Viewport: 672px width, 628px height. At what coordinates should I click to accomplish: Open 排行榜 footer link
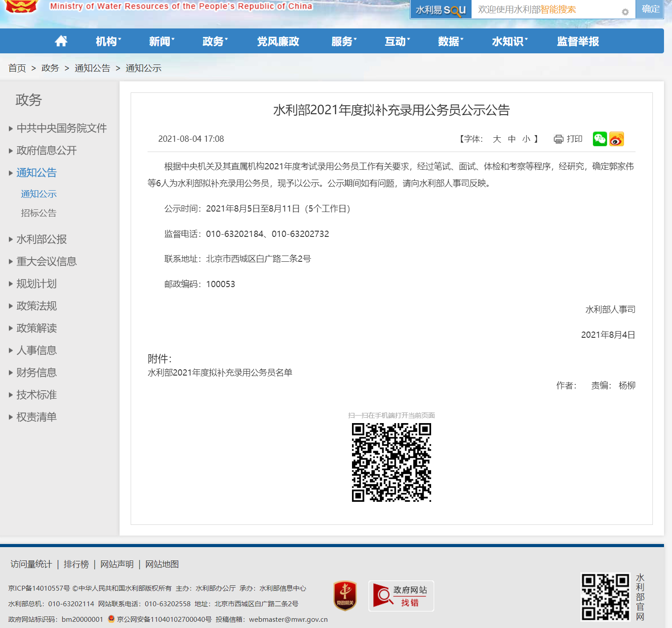(x=76, y=564)
